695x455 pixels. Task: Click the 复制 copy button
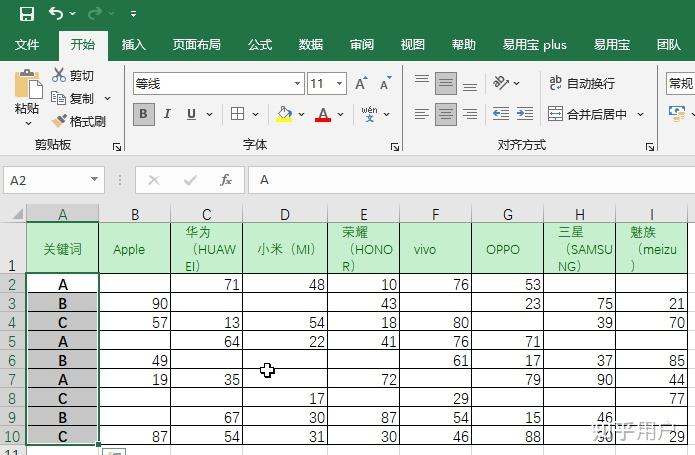coord(73,98)
